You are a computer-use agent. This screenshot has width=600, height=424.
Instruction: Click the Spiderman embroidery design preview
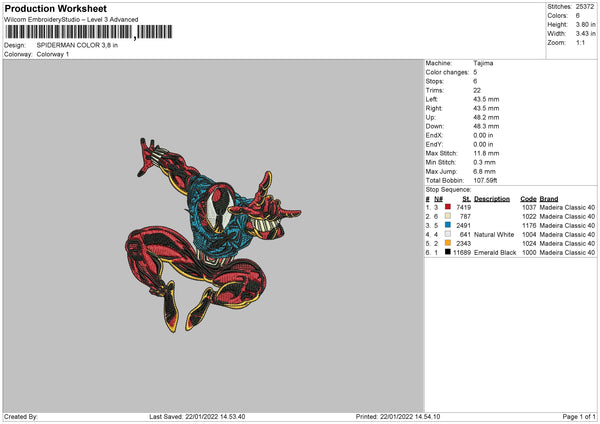pyautogui.click(x=213, y=235)
